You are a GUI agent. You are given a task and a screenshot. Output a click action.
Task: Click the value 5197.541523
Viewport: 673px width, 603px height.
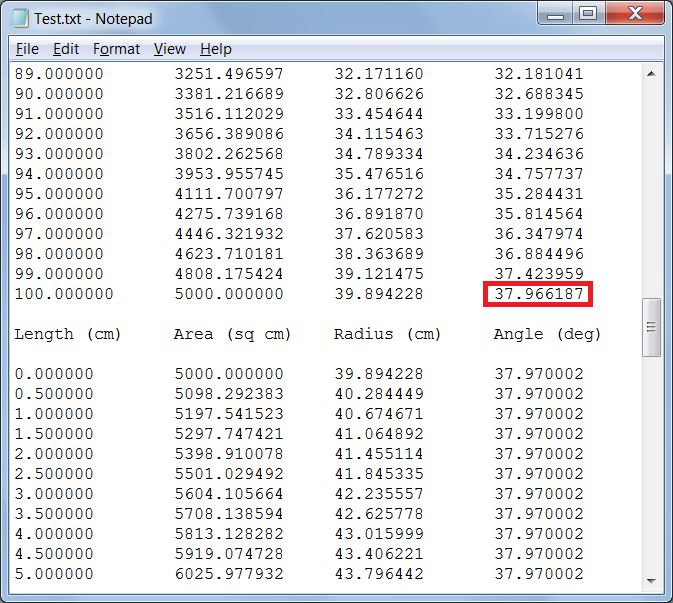(229, 414)
